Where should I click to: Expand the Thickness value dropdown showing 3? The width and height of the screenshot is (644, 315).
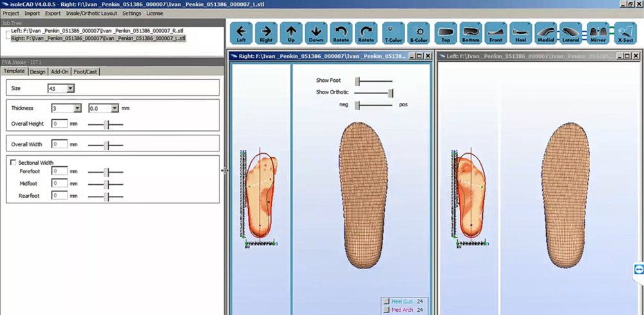(77, 109)
